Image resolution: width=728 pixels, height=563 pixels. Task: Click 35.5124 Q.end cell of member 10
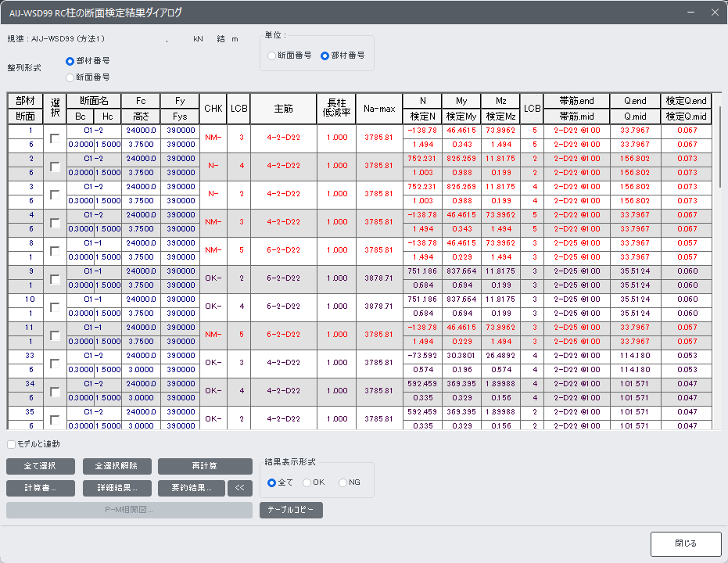point(635,299)
